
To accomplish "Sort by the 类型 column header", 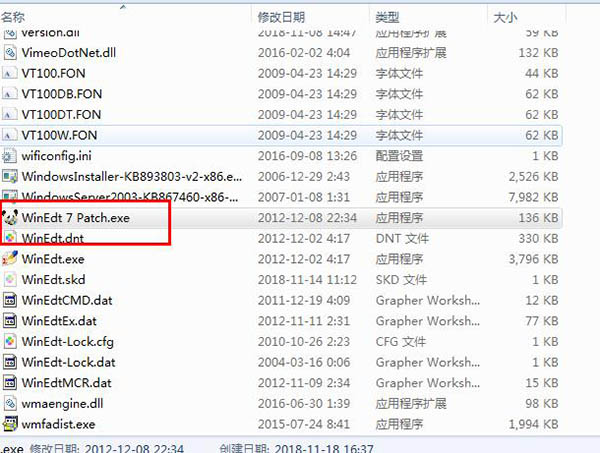I will coord(387,17).
